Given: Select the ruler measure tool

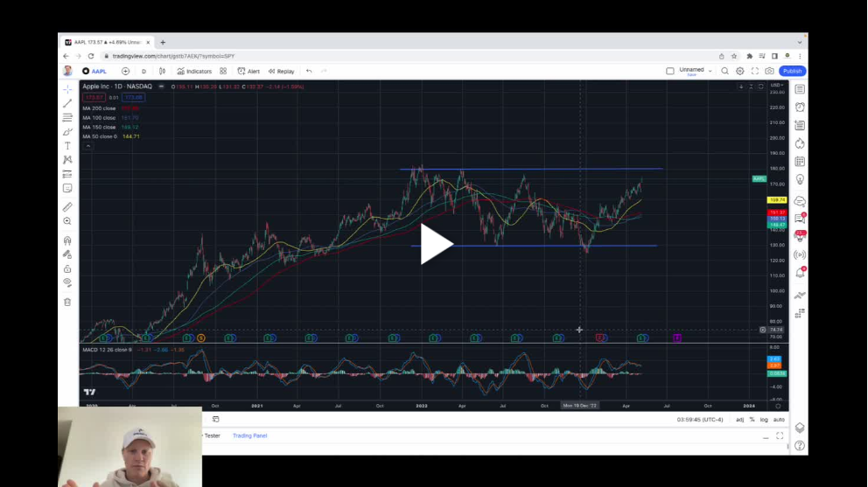Looking at the screenshot, I should [x=67, y=207].
